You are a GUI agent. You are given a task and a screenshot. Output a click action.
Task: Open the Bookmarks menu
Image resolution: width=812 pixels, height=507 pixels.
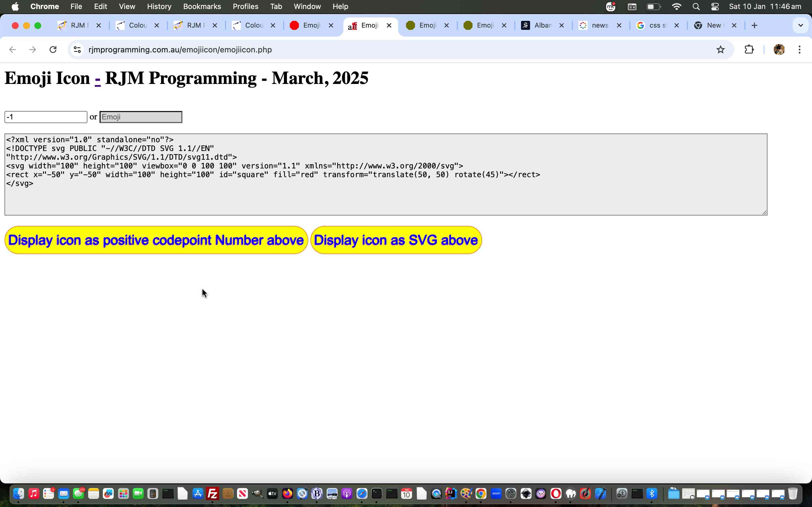coord(202,7)
